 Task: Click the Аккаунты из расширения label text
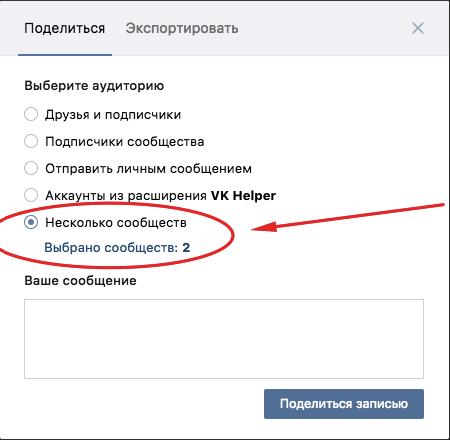click(x=126, y=196)
